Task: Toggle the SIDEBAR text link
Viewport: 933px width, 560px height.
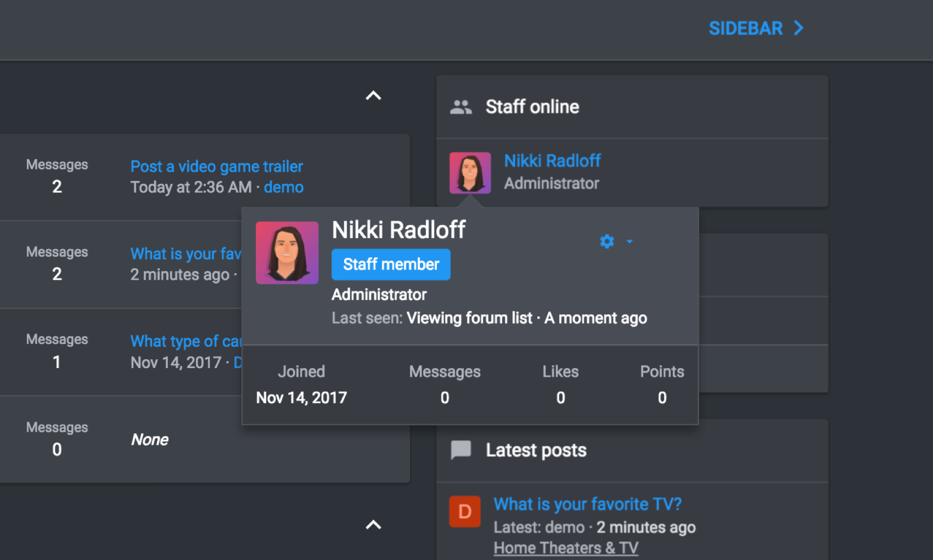Action: click(745, 28)
